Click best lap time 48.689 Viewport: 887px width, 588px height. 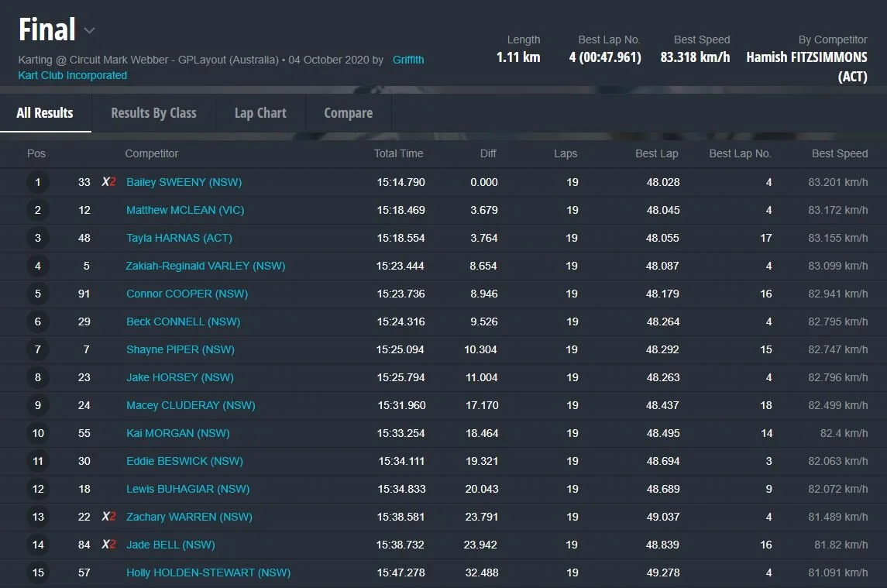663,489
